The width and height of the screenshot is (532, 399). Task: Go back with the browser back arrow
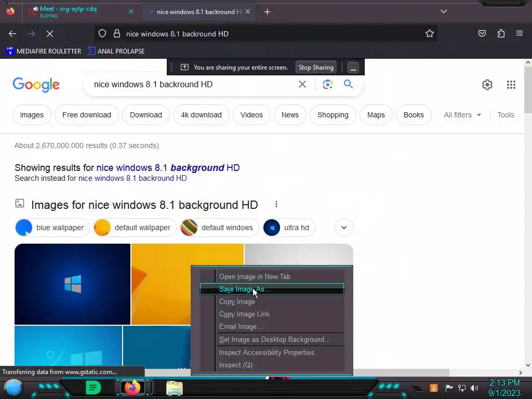12,34
